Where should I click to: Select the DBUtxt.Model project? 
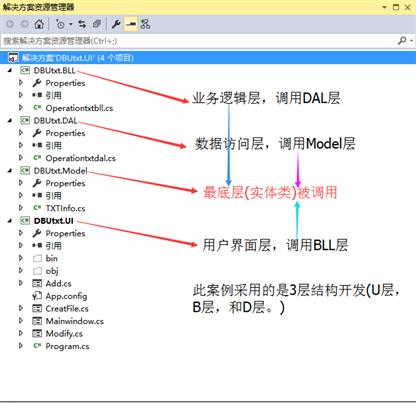click(60, 171)
